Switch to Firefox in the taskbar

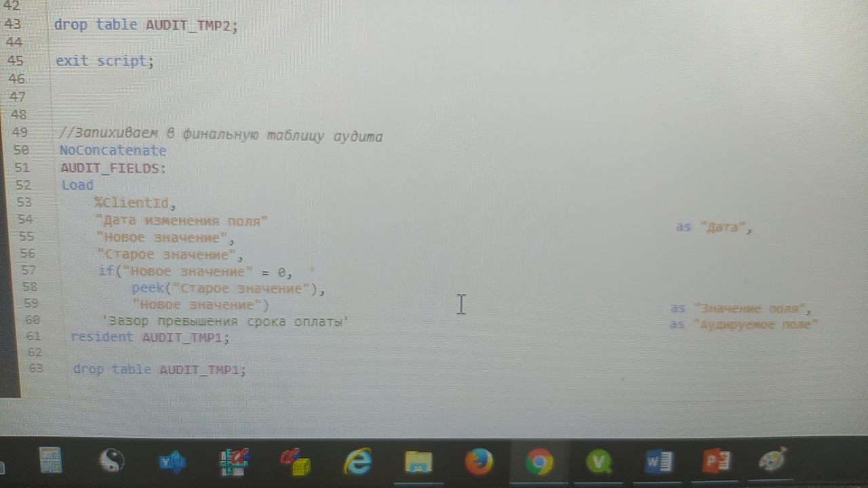[479, 462]
